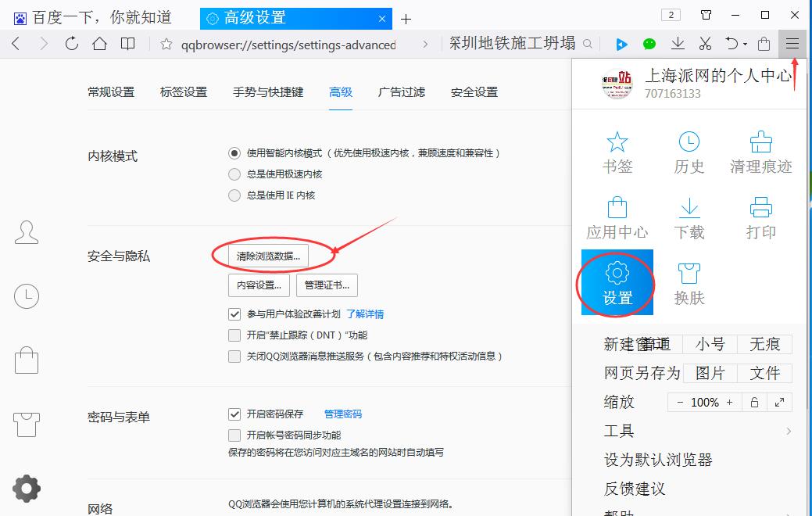Image resolution: width=812 pixels, height=516 pixels.
Task: Click the zoom-in plus next to 100%
Action: [730, 403]
